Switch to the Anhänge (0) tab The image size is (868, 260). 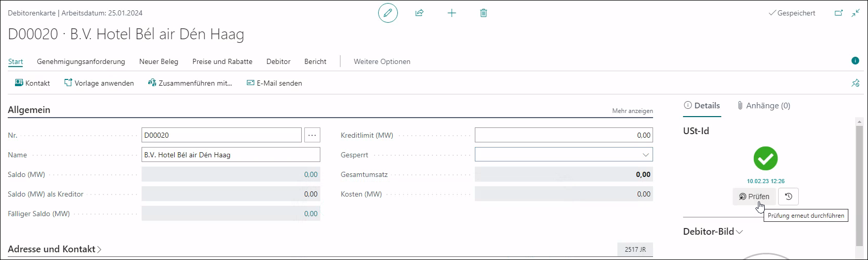tap(764, 106)
